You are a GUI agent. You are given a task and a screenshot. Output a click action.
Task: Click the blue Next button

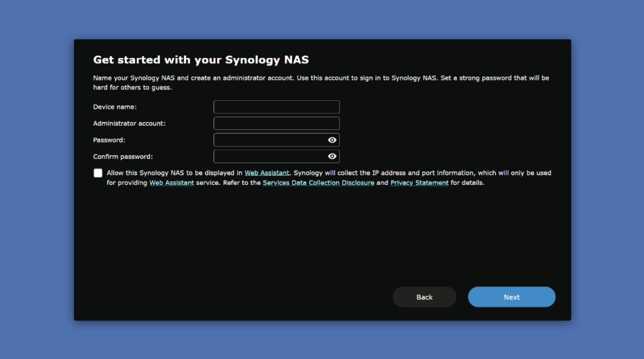(x=511, y=297)
